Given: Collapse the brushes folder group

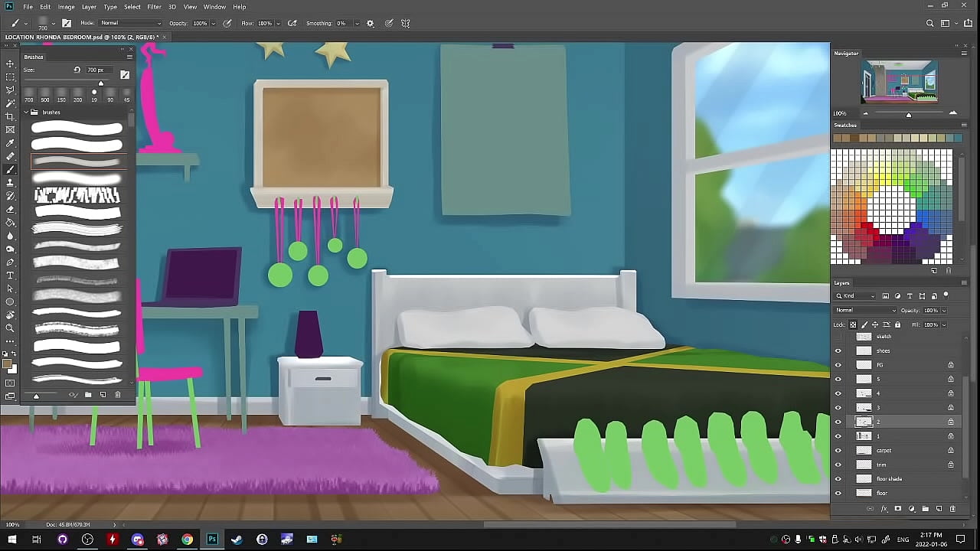Looking at the screenshot, I should 26,112.
